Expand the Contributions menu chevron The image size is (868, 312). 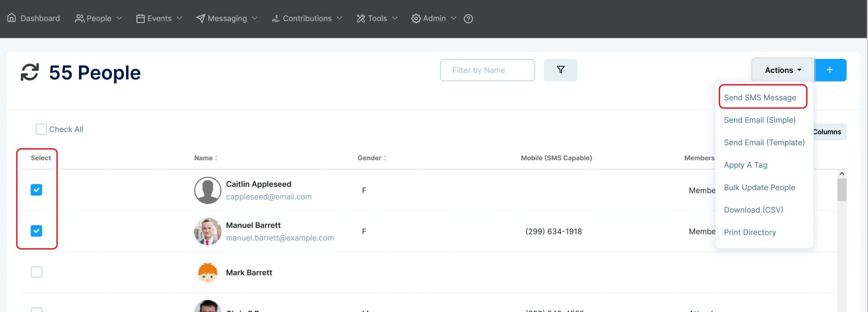(339, 18)
